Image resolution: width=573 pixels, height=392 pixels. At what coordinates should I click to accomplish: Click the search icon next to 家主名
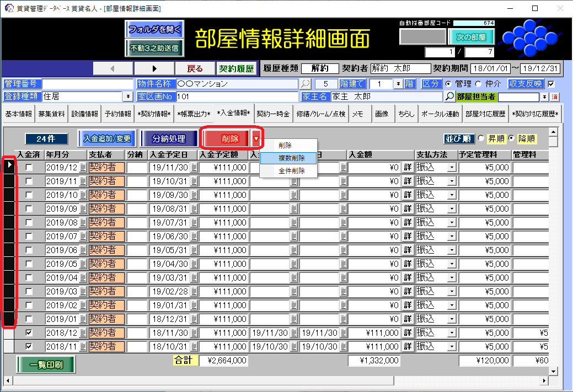pos(450,96)
